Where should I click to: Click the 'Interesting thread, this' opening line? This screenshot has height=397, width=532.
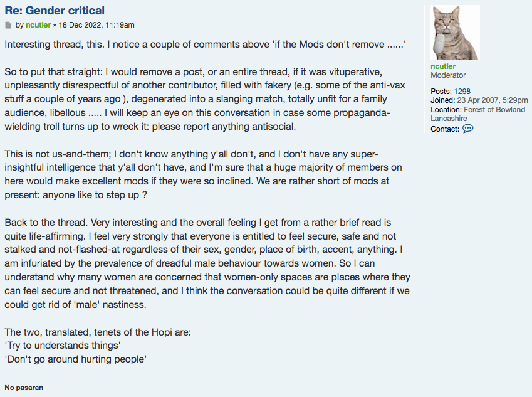tap(206, 45)
